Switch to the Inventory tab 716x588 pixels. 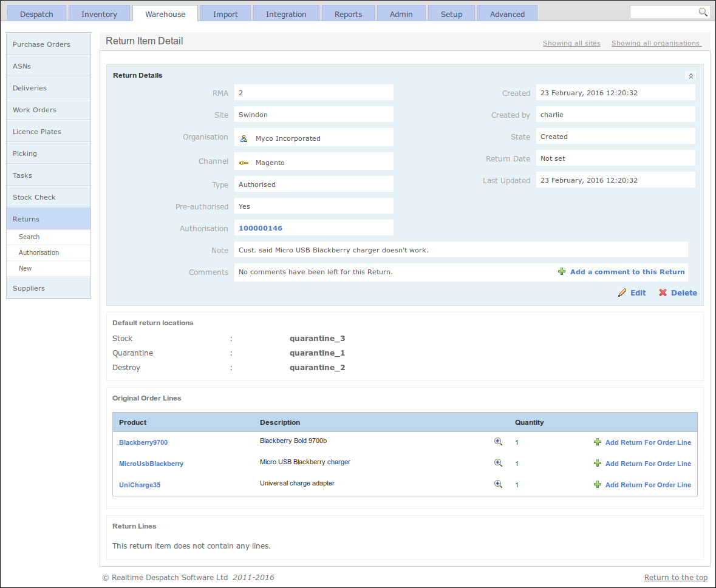[x=99, y=14]
